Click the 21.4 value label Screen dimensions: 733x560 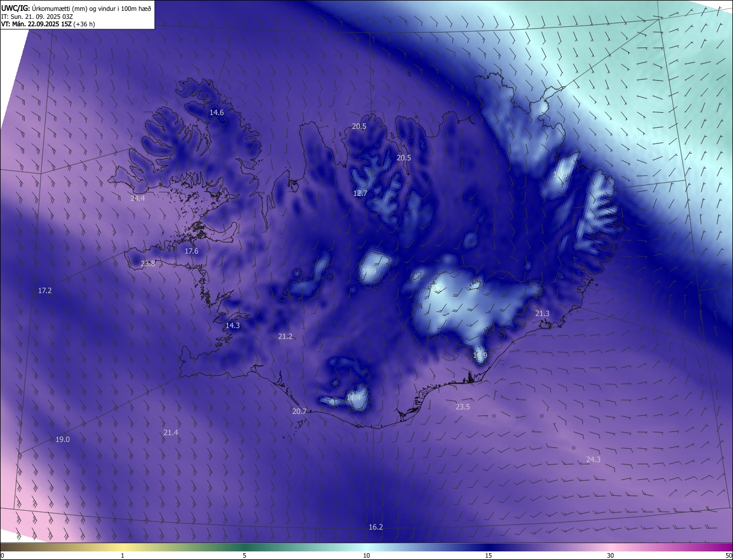[171, 433]
